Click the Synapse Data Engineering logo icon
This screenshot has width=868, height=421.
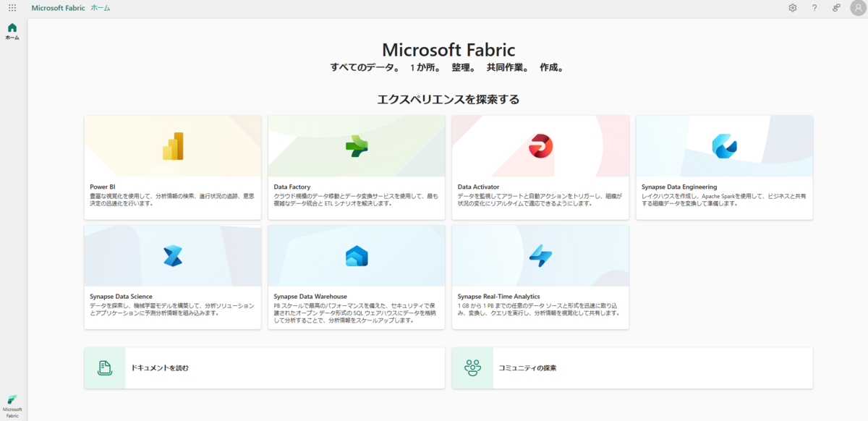(x=724, y=146)
